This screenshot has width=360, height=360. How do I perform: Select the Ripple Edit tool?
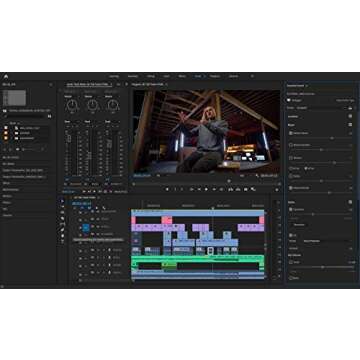click(x=62, y=212)
